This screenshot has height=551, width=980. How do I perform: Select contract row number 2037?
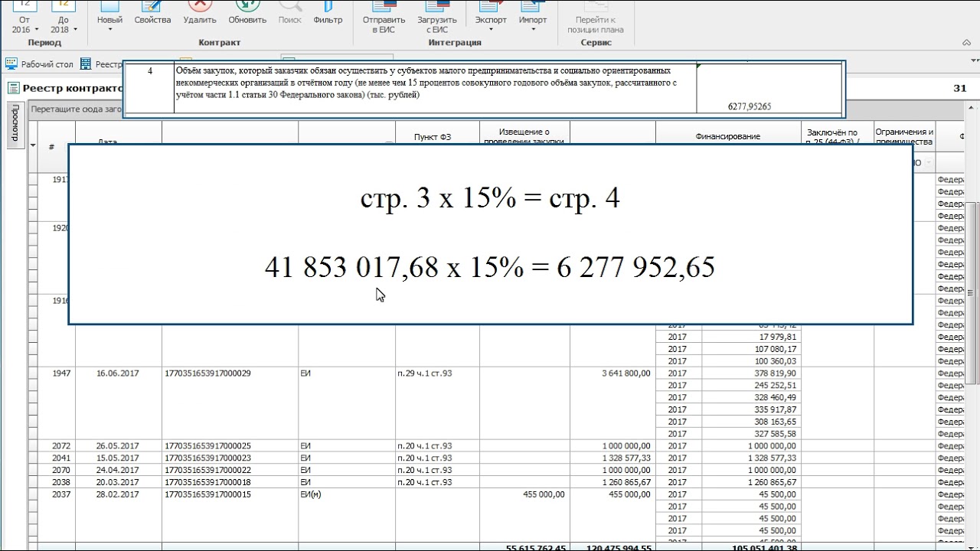click(60, 494)
